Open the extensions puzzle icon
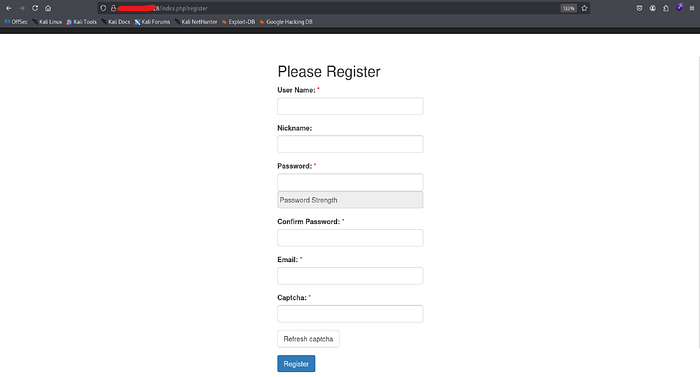The height and width of the screenshot is (377, 700). 666,8
